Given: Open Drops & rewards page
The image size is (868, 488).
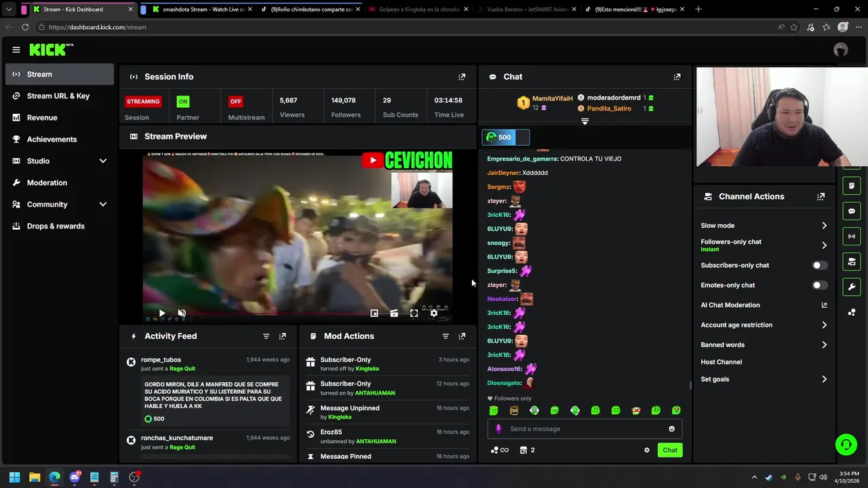Looking at the screenshot, I should (x=60, y=226).
